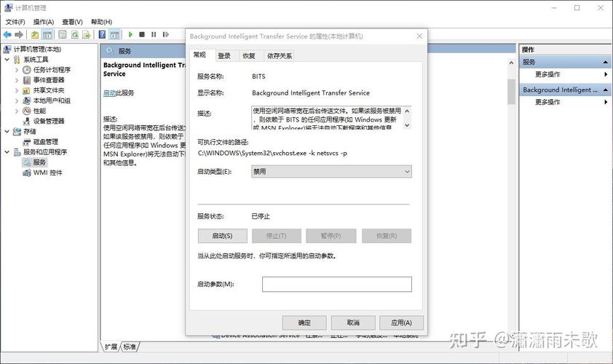Click the Refresh toolbar icon
The image size is (613, 364).
coord(75,35)
